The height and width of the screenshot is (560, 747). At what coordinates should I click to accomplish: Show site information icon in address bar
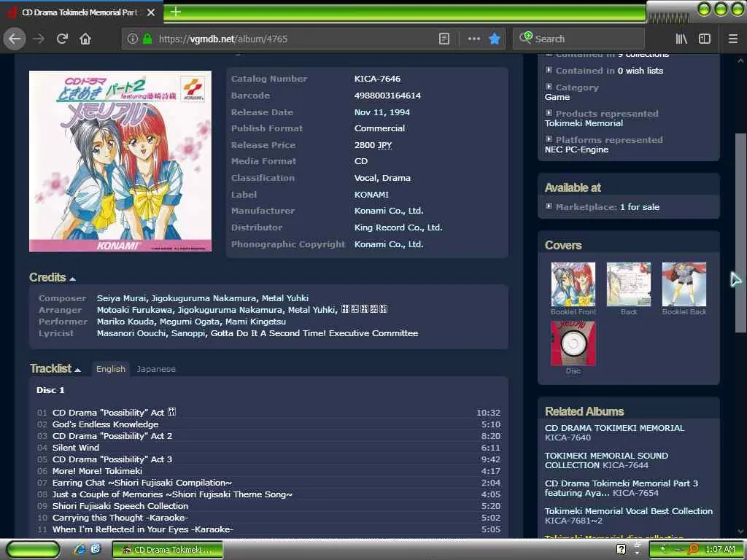point(133,39)
